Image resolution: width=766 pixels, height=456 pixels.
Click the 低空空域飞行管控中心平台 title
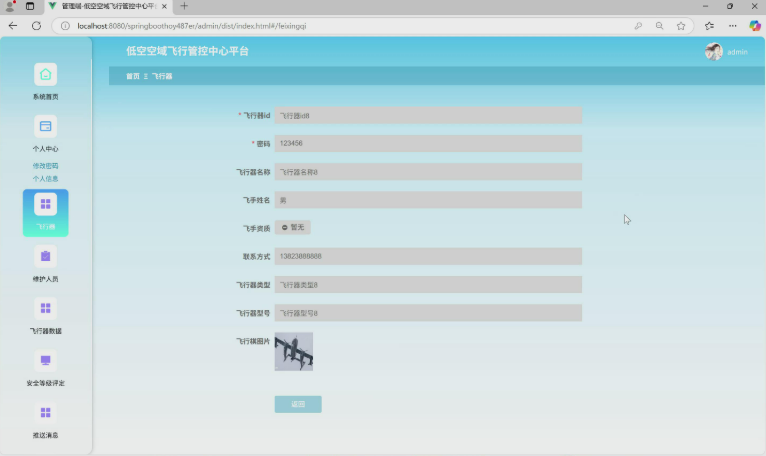click(187, 51)
